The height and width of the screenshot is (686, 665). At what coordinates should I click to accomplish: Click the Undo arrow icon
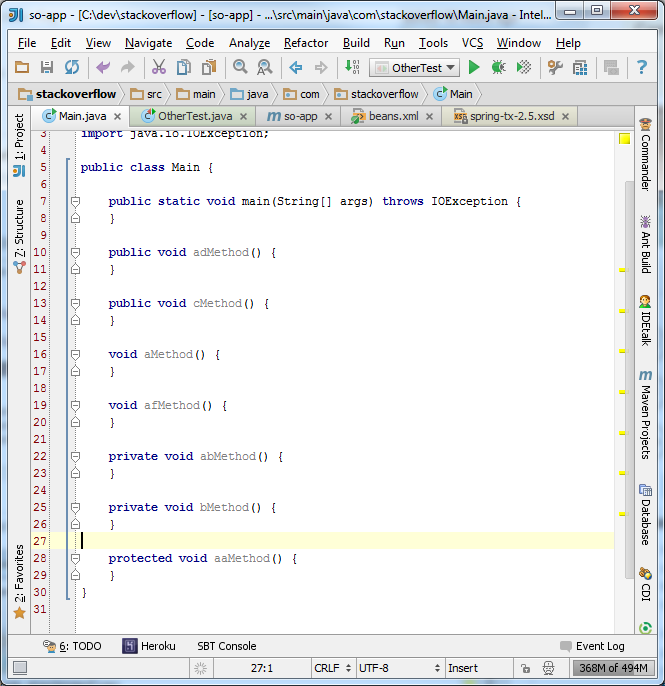tap(103, 67)
